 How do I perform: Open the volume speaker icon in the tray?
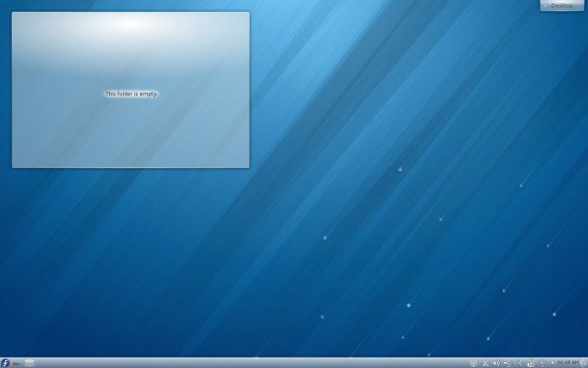point(496,363)
